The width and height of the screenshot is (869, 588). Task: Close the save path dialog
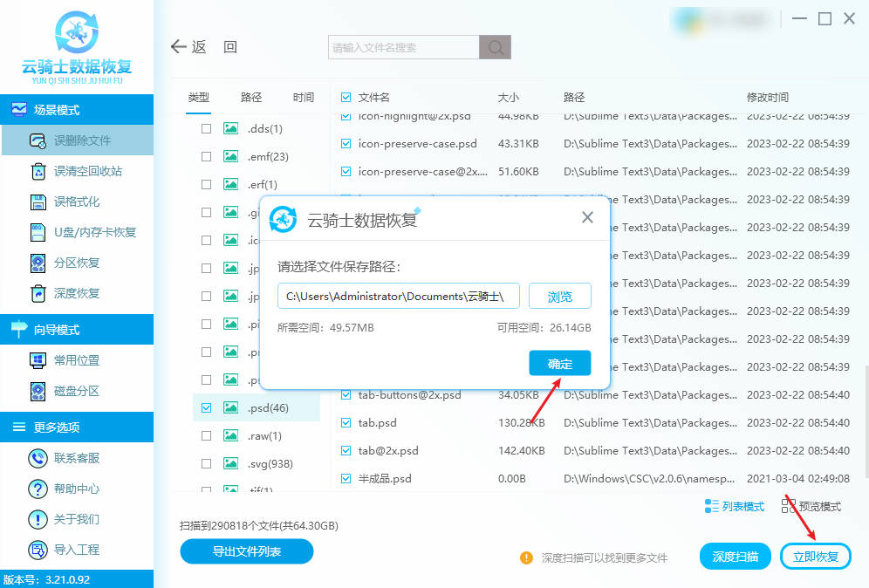tap(587, 217)
